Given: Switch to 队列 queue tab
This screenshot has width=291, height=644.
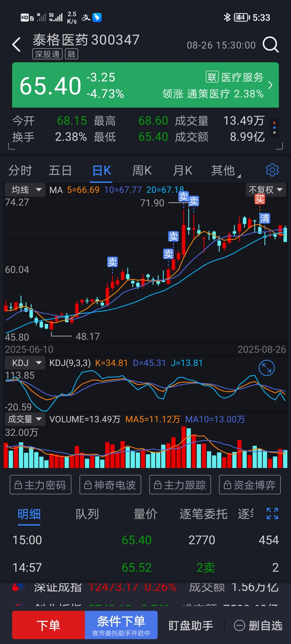Looking at the screenshot, I should click(87, 514).
